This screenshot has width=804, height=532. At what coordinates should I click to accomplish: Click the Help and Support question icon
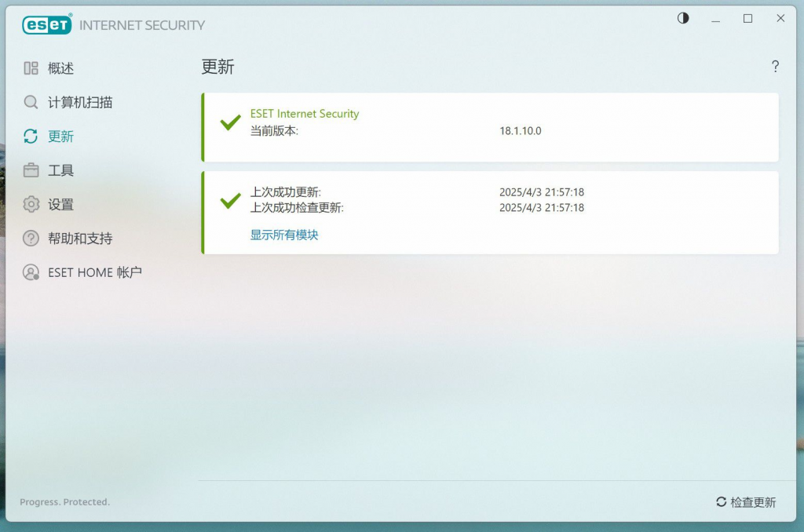coord(31,238)
